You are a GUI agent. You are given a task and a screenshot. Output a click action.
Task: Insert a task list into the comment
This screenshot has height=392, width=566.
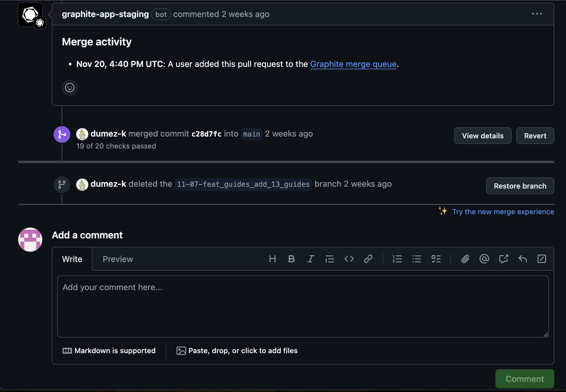436,259
